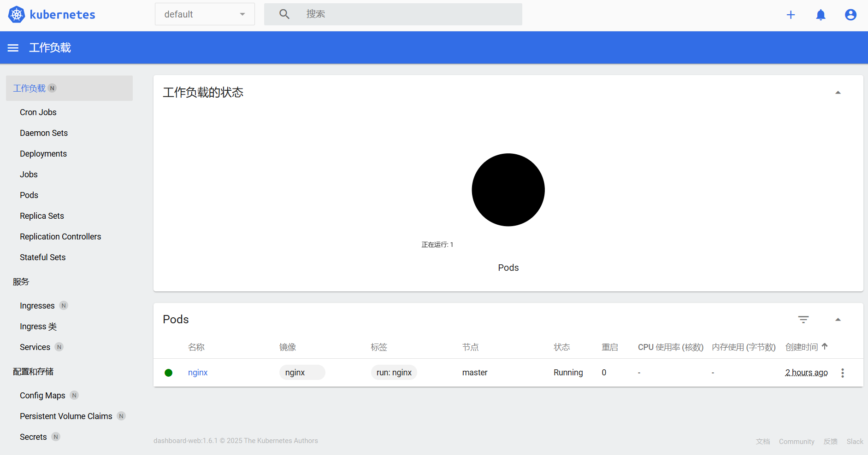Viewport: 868px width, 455px height.
Task: Open the user account icon
Action: pyautogui.click(x=850, y=15)
